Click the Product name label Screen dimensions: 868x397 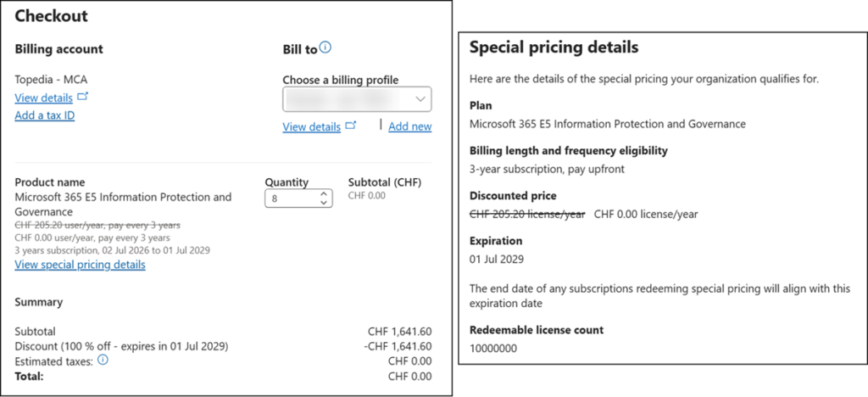(50, 182)
